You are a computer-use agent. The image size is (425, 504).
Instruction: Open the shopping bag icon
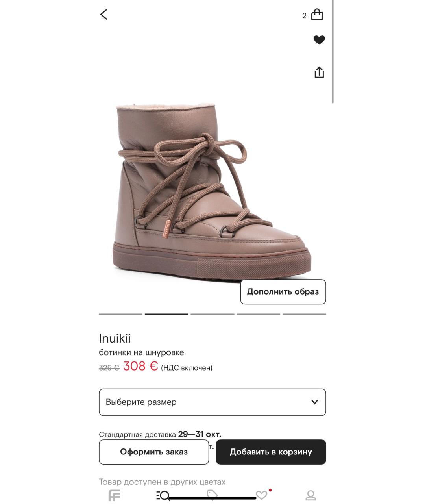tap(317, 15)
